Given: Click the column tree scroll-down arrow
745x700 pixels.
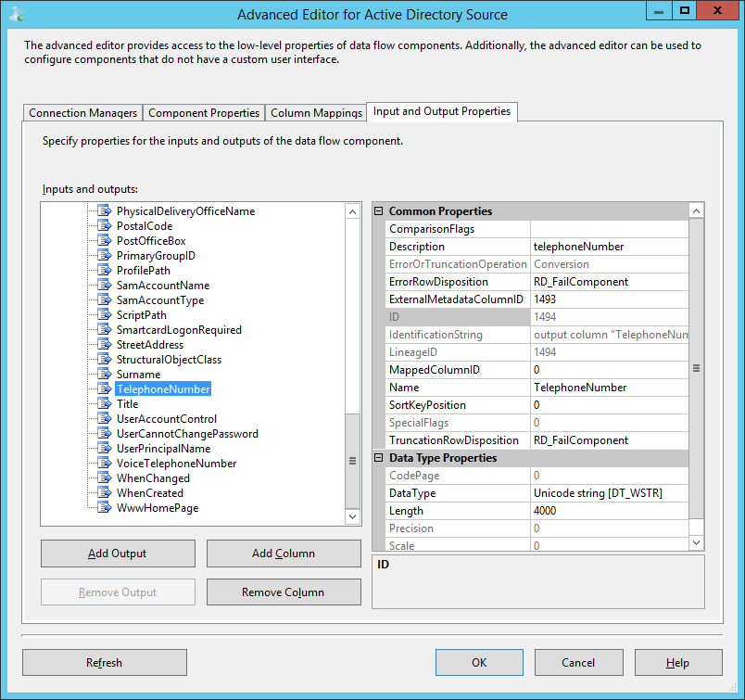Looking at the screenshot, I should click(352, 516).
